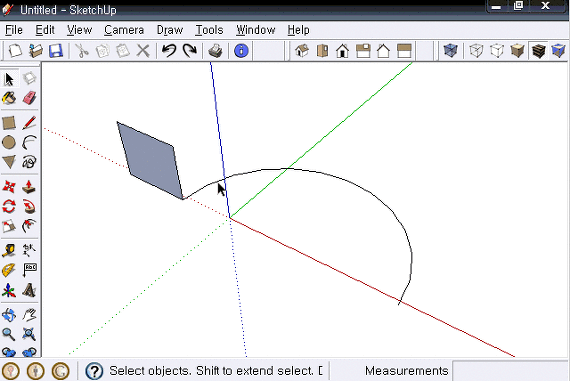Open the View menu
The width and height of the screenshot is (570, 381).
(79, 30)
